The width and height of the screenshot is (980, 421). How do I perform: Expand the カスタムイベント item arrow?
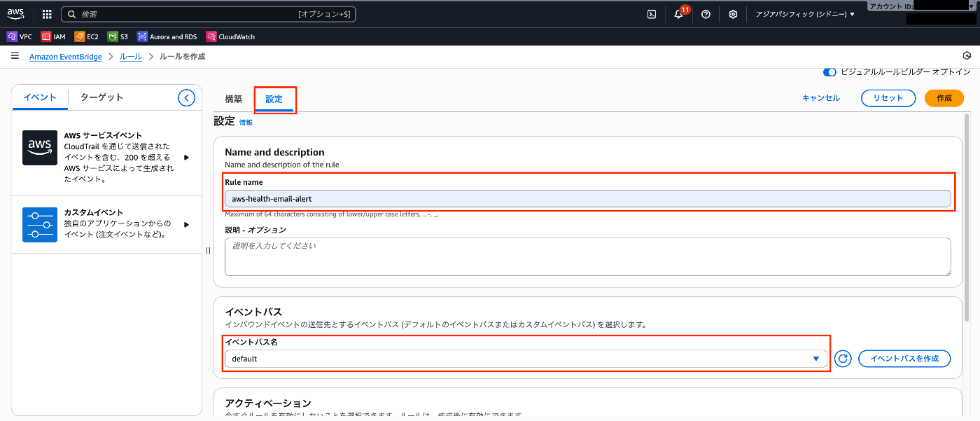(x=186, y=224)
